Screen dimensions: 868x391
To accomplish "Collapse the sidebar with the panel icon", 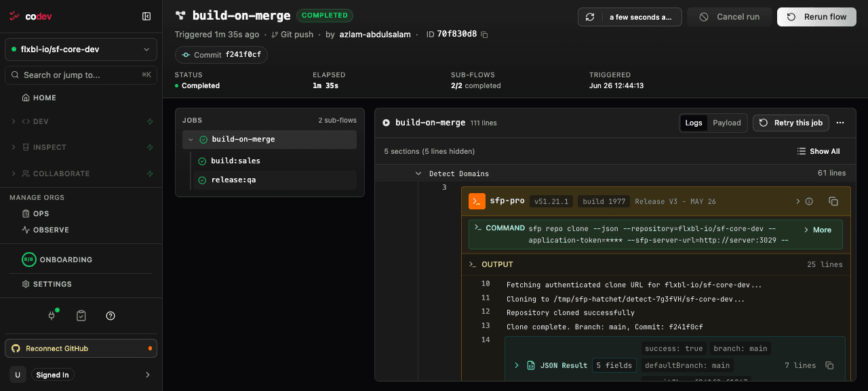I will tap(146, 16).
